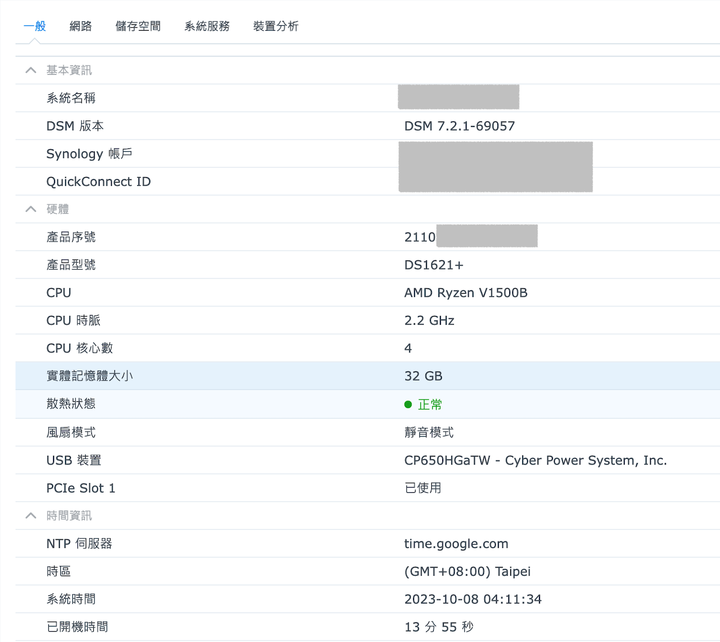
Task: Click the 散熱狀態 label
Action: pyautogui.click(x=71, y=404)
